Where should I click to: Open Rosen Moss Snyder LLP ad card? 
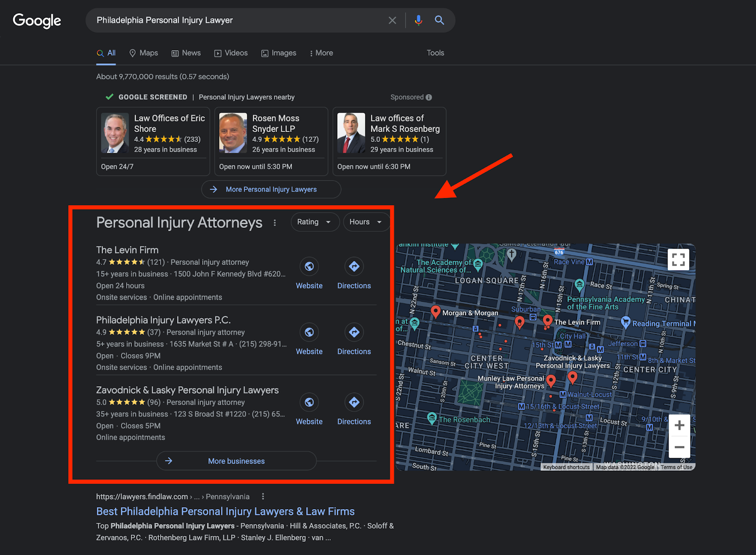point(271,141)
